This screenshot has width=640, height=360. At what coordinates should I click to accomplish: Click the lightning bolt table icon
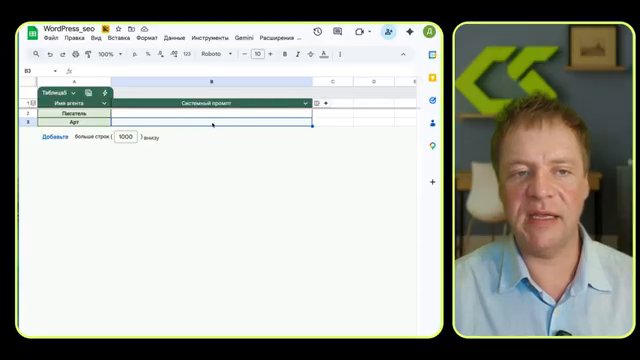pos(105,93)
